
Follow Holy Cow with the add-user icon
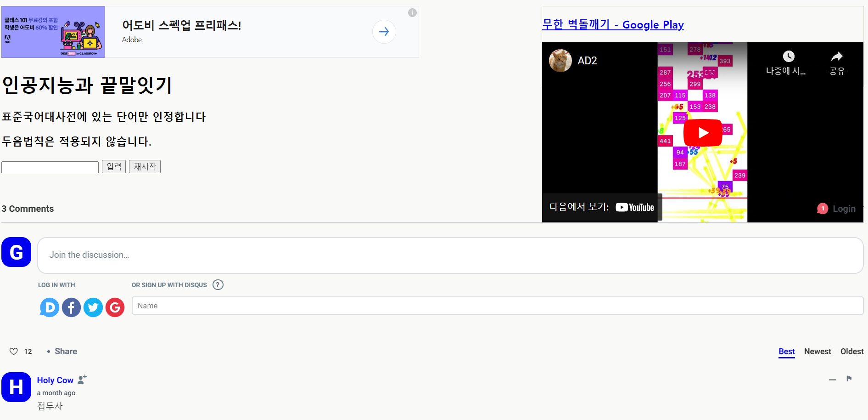[82, 379]
